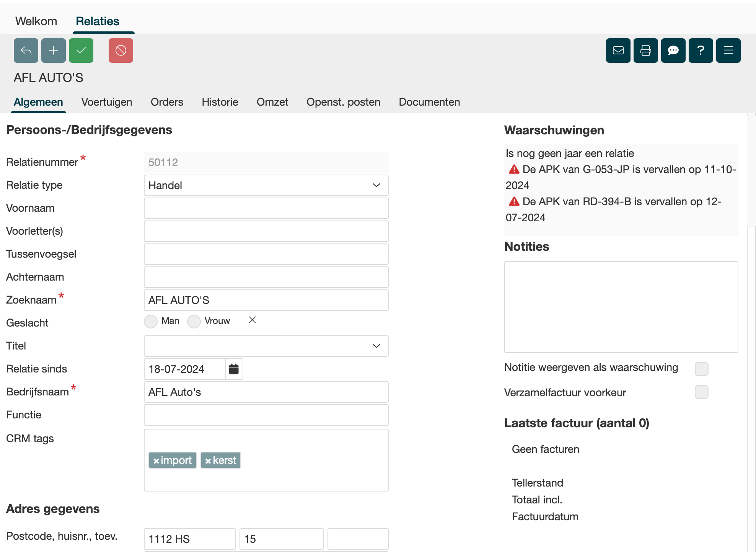
Task: Click the back arrow toolbar button
Action: coord(26,51)
